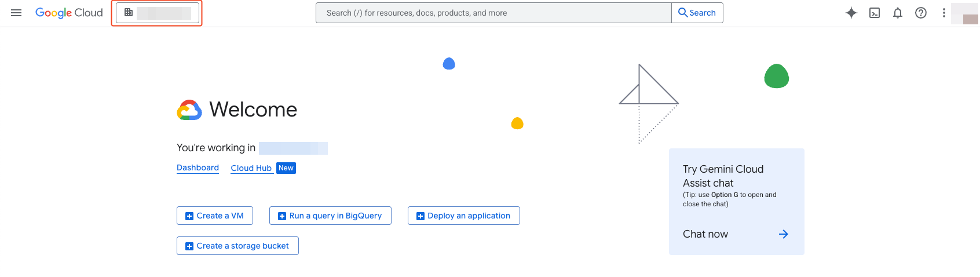Click Create a storage bucket button
980x277 pixels.
(237, 246)
